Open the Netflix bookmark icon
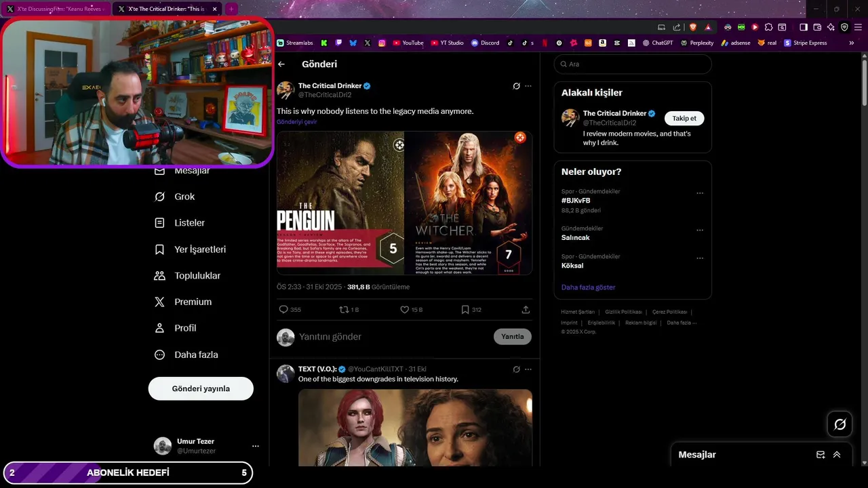 (545, 43)
